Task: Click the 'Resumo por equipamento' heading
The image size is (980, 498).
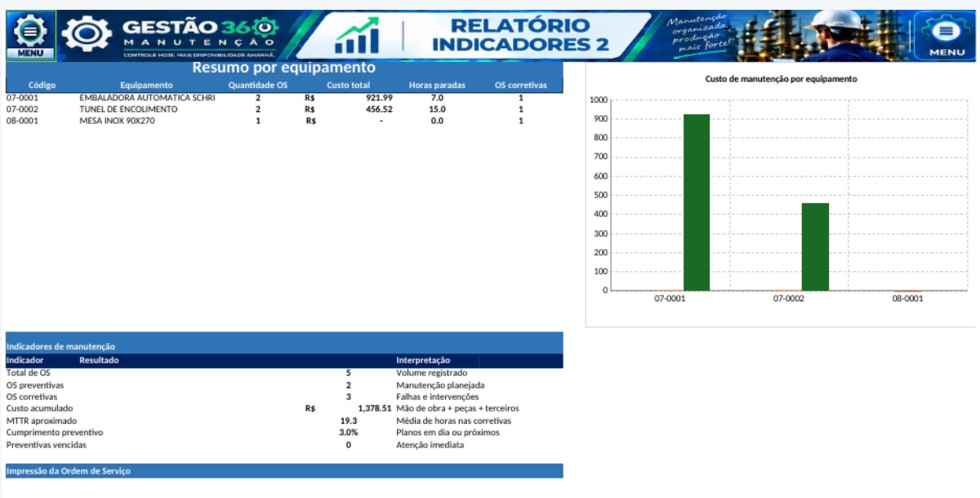Action: 284,68
